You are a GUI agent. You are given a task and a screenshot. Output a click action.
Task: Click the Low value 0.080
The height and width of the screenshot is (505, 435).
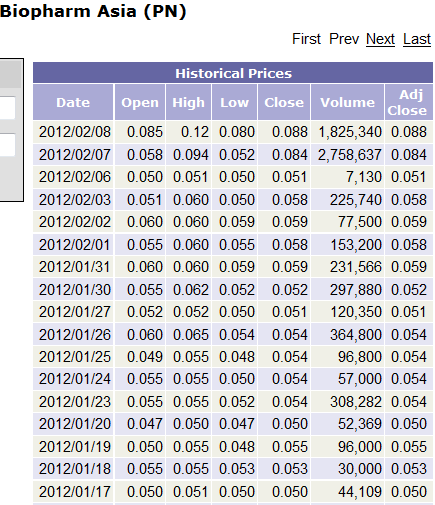pos(237,132)
